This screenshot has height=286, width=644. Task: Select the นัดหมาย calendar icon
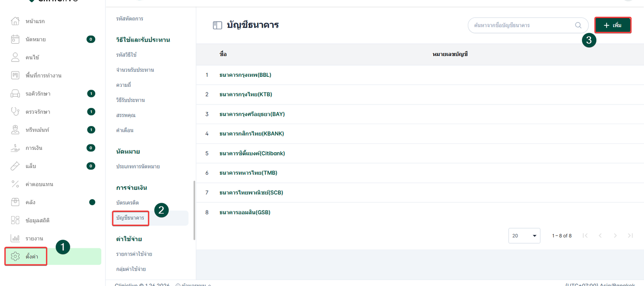(x=15, y=39)
